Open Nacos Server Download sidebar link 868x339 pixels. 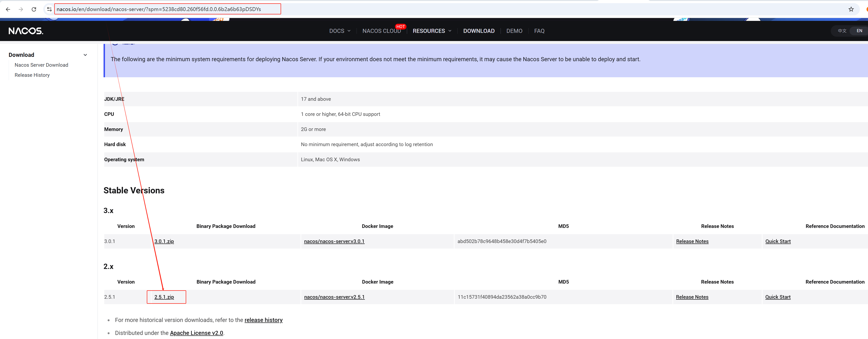41,65
